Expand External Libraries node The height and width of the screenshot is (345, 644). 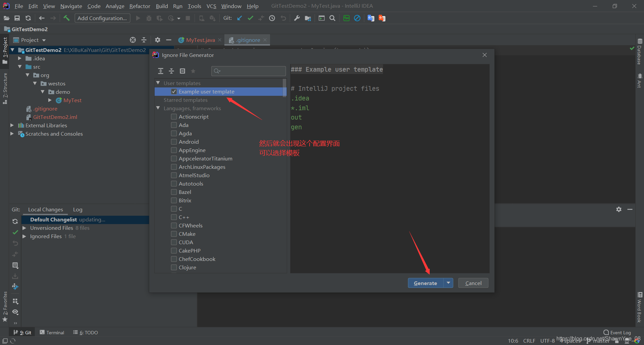(x=12, y=125)
